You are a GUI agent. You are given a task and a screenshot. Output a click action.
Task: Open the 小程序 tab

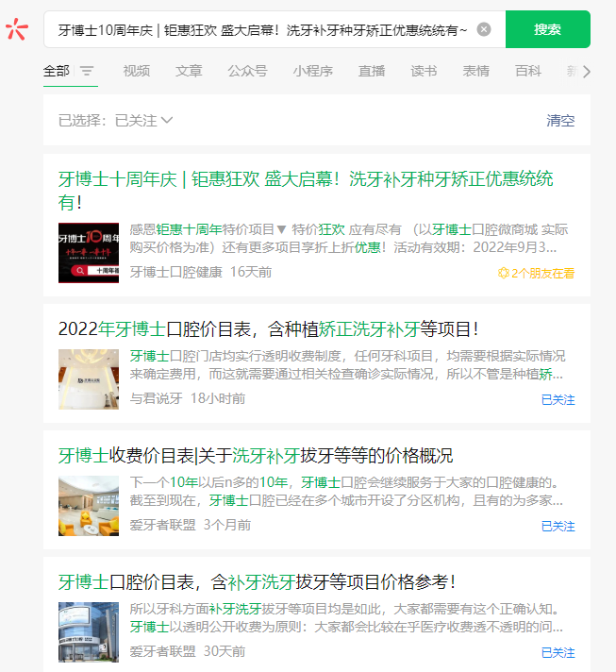tap(312, 71)
